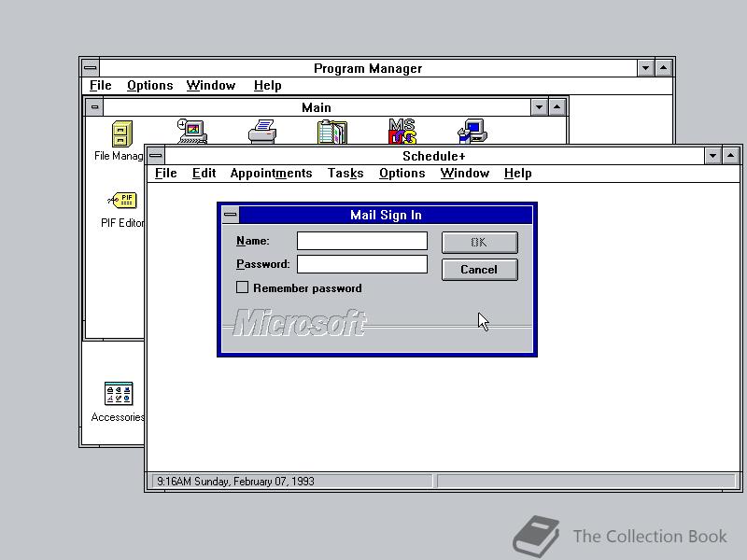The image size is (747, 560).
Task: Open Program Manager's Options menu
Action: click(x=150, y=86)
